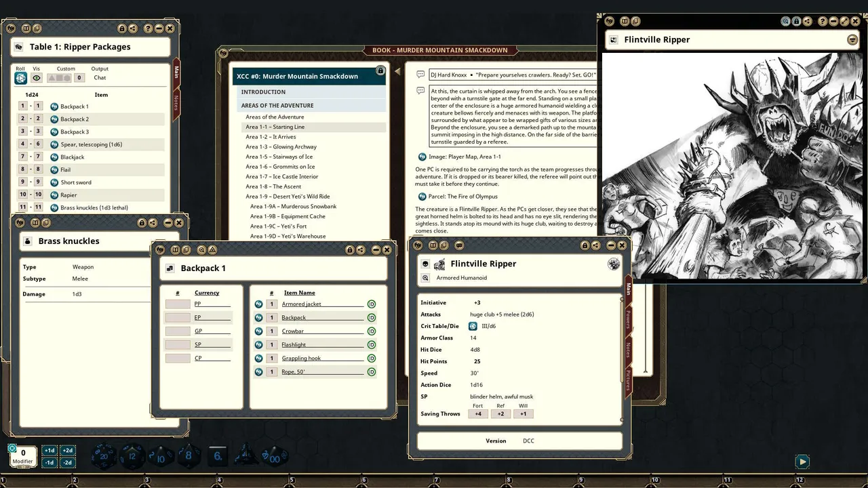Image resolution: width=868 pixels, height=488 pixels.
Task: Click the magnifier beside Armored Humanoid
Action: coord(425,278)
